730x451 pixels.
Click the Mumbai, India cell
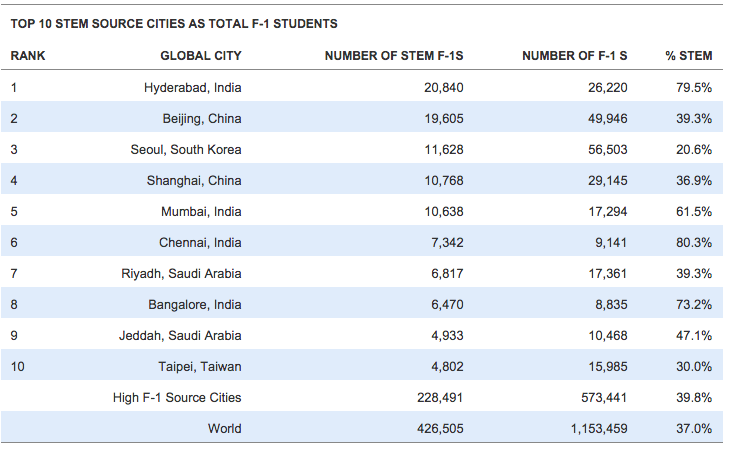pyautogui.click(x=201, y=212)
